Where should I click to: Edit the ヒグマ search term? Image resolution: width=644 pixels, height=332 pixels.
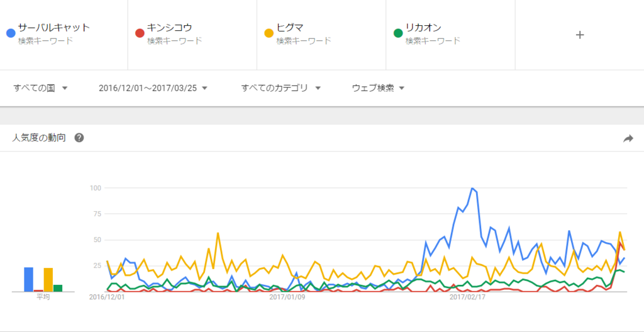click(x=321, y=35)
